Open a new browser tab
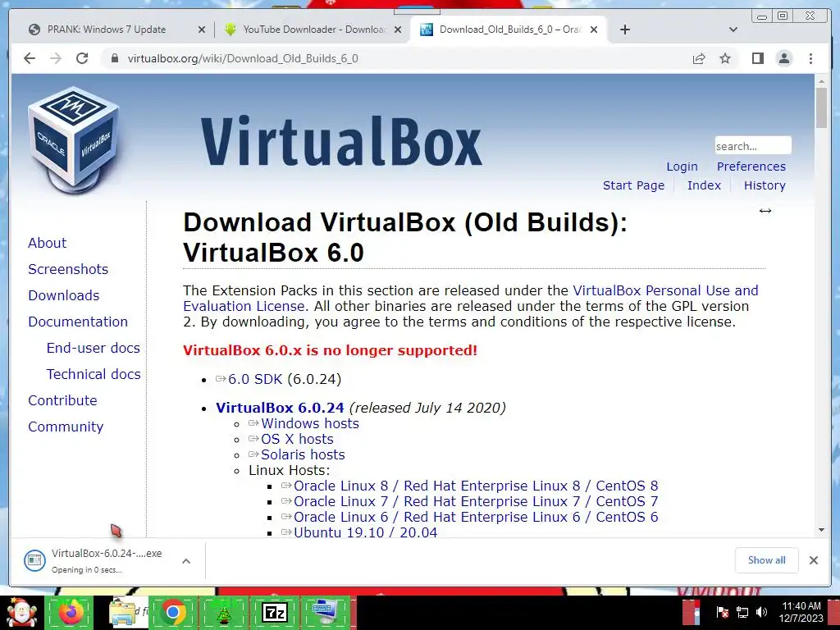840x630 pixels. pyautogui.click(x=624, y=30)
